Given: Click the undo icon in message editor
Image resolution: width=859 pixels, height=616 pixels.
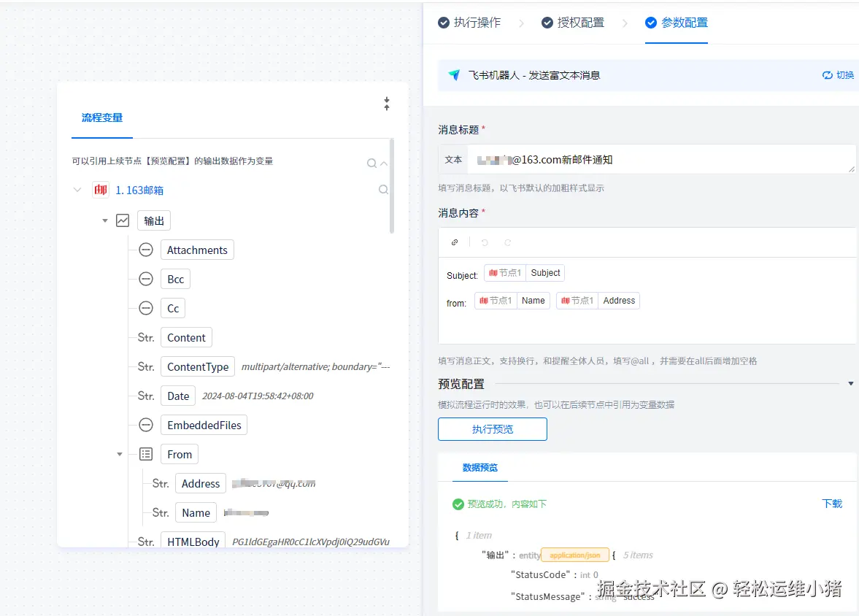Looking at the screenshot, I should [x=485, y=242].
